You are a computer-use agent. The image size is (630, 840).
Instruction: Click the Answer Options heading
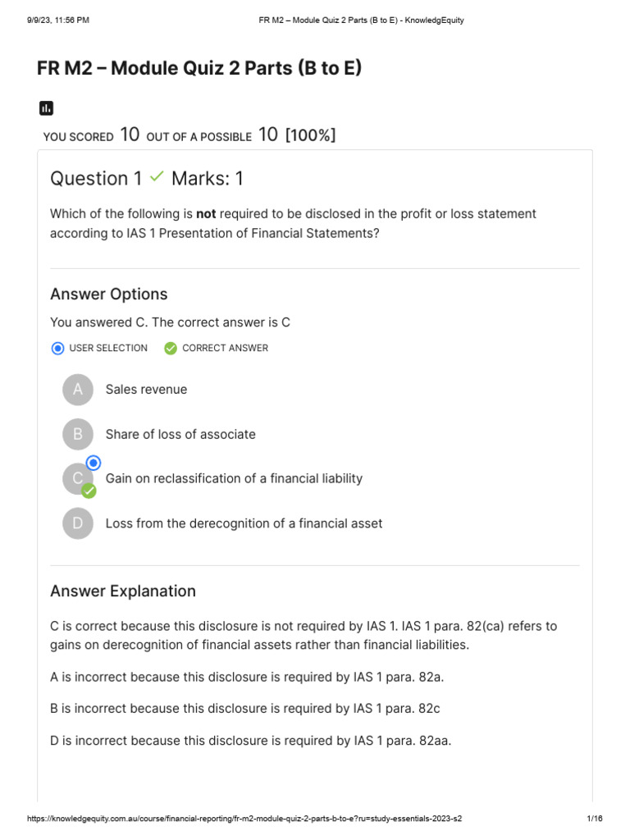109,294
